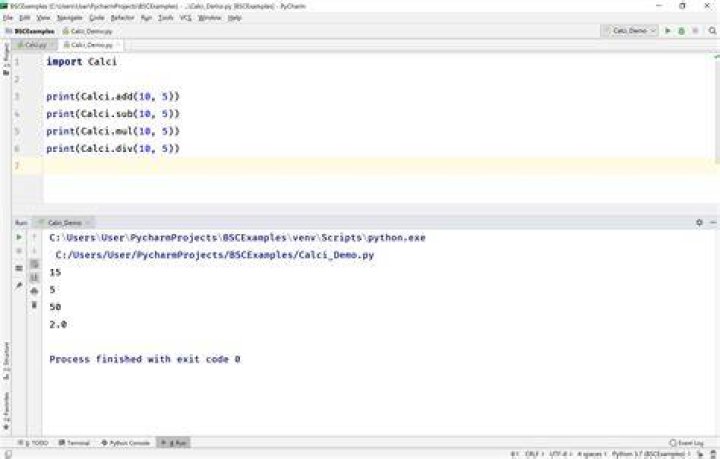Open the File menu
Screen dimensions: 720x459
pyautogui.click(x=8, y=18)
